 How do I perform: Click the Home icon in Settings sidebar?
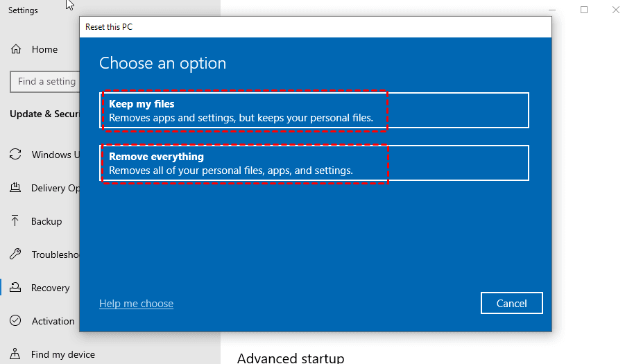tap(15, 49)
